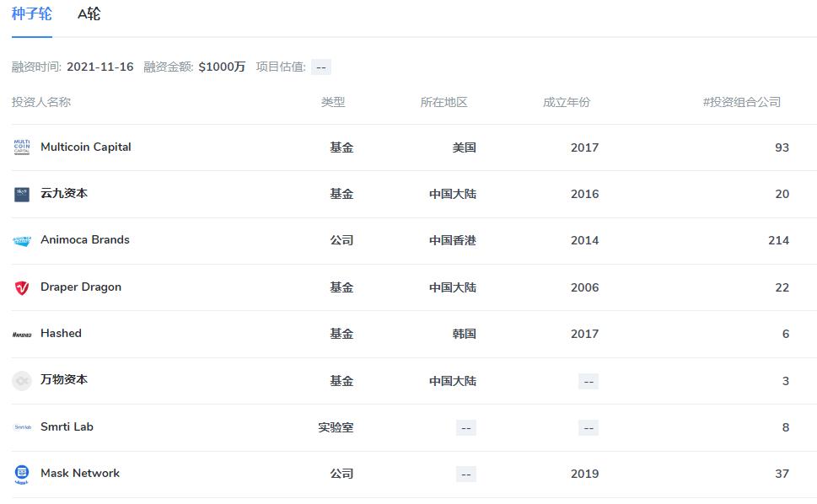817x504 pixels.
Task: Click the 投资人名称 column header
Action: (x=40, y=102)
